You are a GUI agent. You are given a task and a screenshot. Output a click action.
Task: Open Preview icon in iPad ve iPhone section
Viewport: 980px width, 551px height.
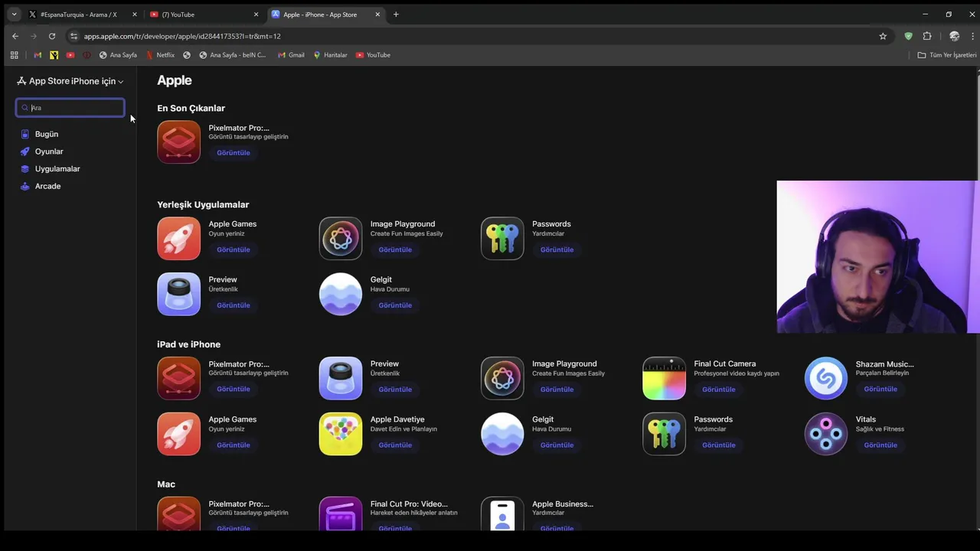point(340,378)
